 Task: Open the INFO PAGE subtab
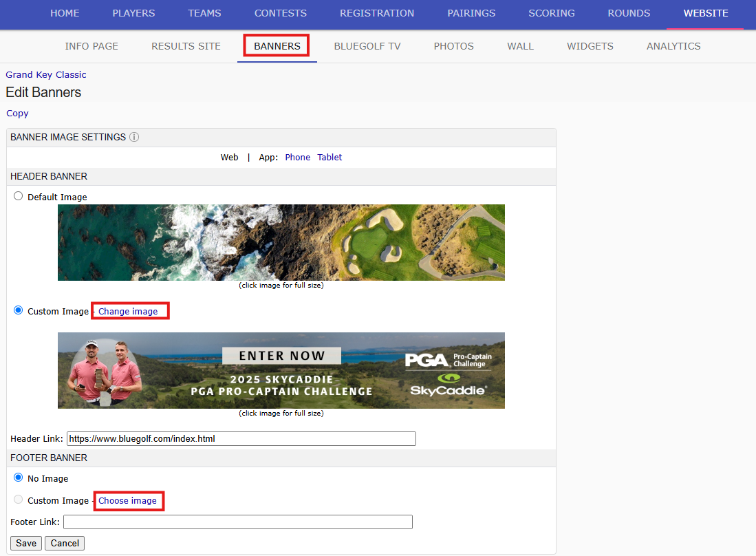click(x=91, y=46)
